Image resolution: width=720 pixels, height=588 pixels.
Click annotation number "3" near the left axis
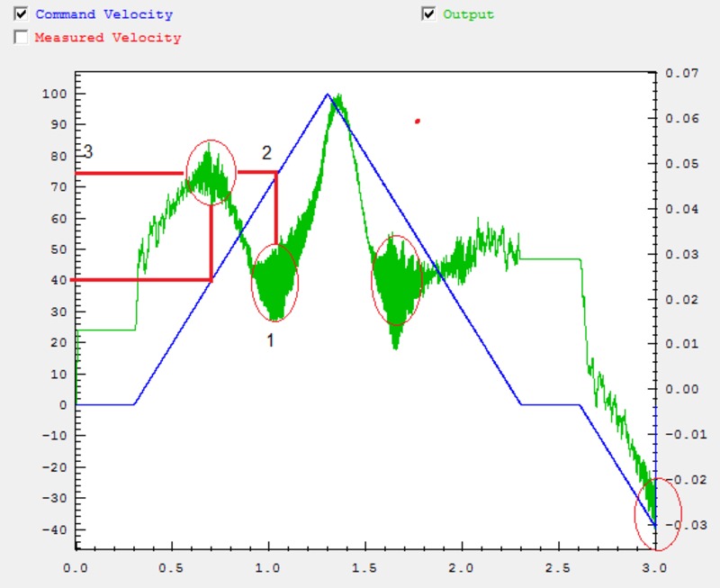pos(88,151)
